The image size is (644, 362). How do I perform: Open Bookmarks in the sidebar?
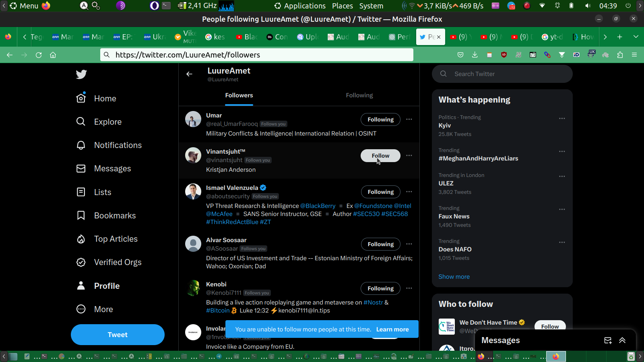click(x=106, y=216)
